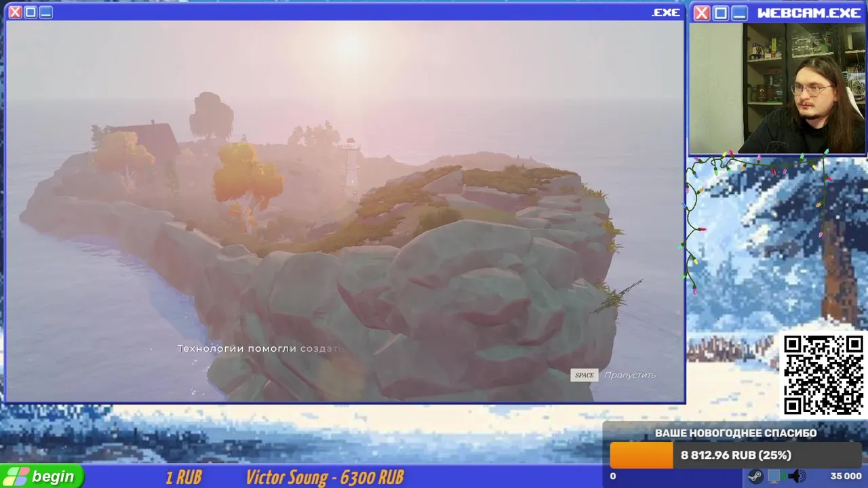Image resolution: width=868 pixels, height=488 pixels.
Task: Click the speaker volume tray icon
Action: click(x=796, y=476)
